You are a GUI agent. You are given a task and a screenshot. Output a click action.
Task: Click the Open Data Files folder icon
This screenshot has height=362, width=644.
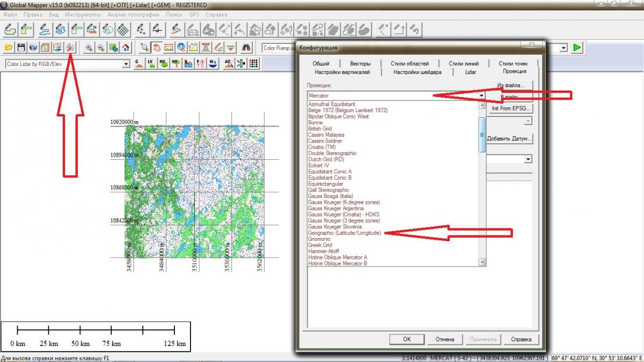click(x=9, y=48)
